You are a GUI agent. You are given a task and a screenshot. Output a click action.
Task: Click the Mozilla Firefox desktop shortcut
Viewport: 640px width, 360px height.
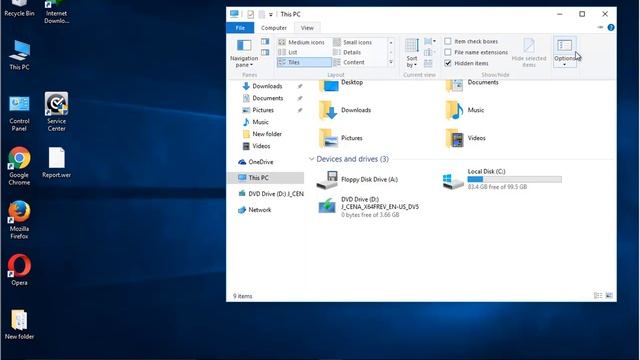click(19, 220)
